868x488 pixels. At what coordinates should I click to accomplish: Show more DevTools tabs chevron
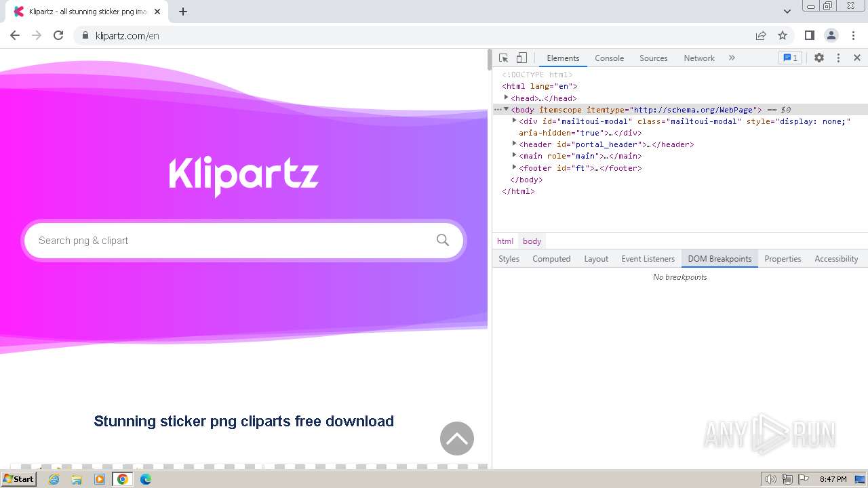coord(732,58)
